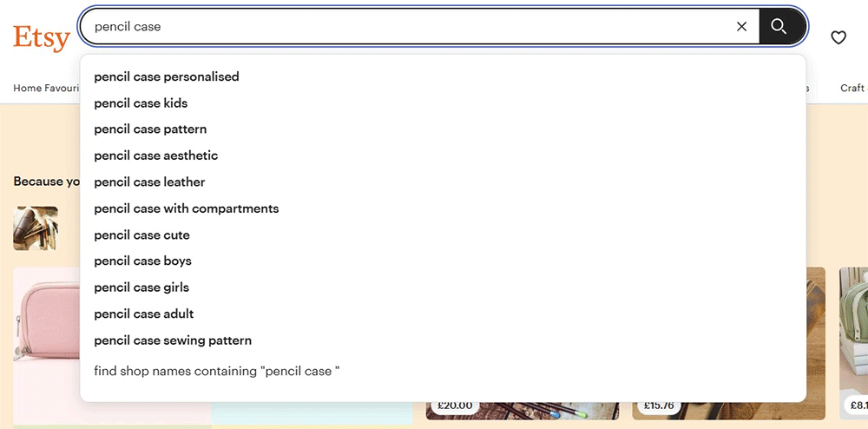Select "pencil case with compartments" suggestion
Viewport: 868px width, 429px height.
click(187, 208)
